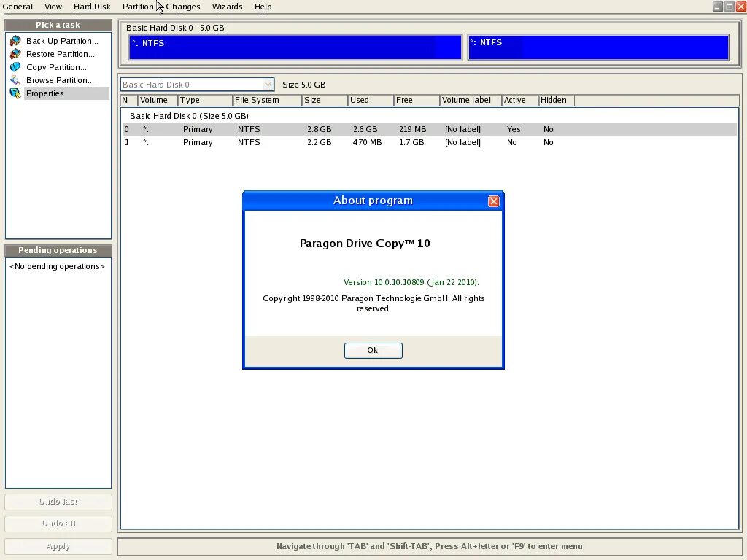Click the 2.6 GB used value
The height and width of the screenshot is (560, 747).
tap(365, 129)
